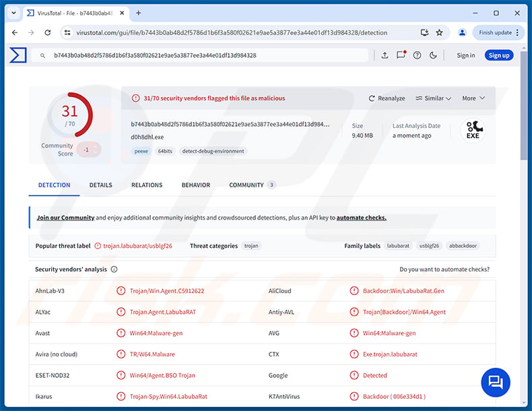Click info icon beside Security vendors' analysis
This screenshot has width=532, height=411.
(114, 269)
